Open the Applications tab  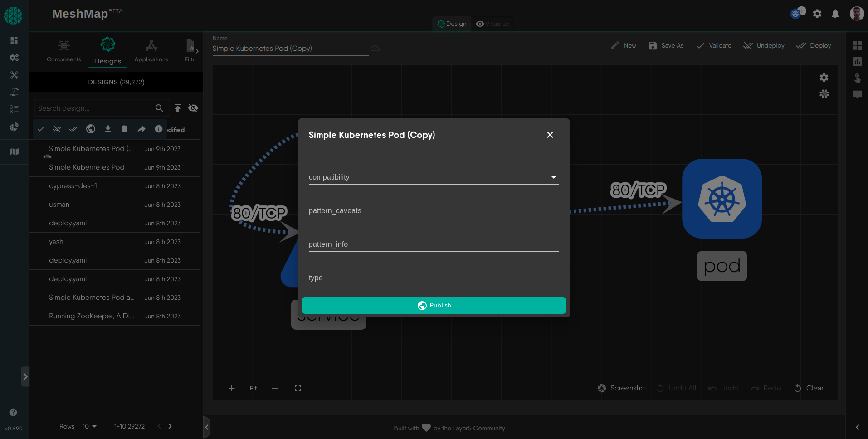(151, 51)
